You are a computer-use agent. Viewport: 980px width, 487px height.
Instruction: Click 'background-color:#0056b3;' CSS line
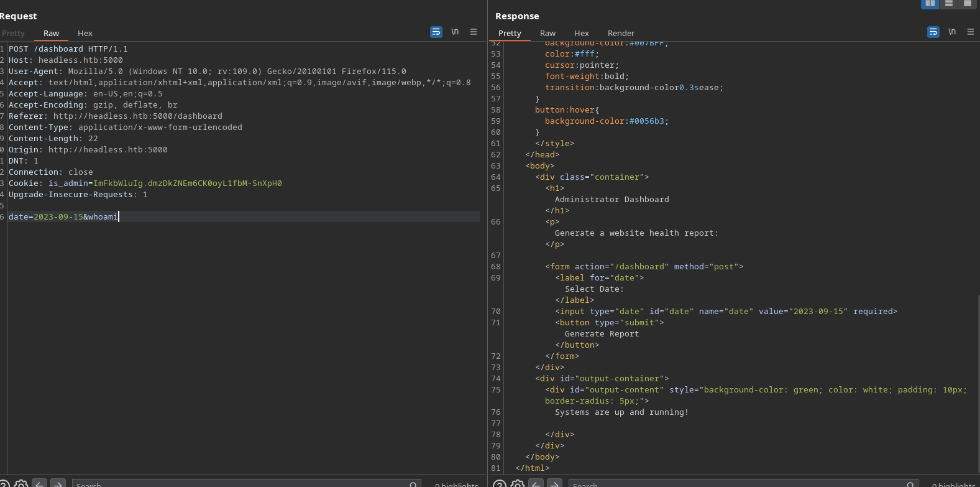[607, 121]
